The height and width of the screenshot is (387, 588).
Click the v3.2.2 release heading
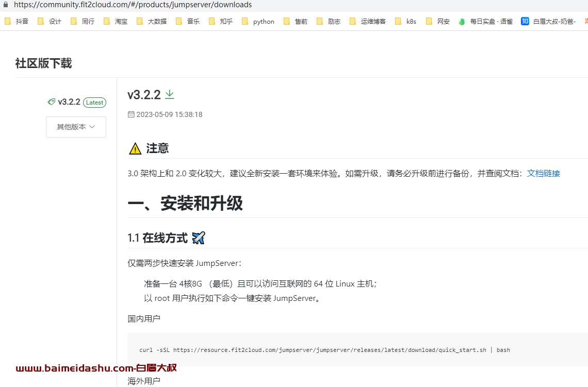[x=144, y=94]
